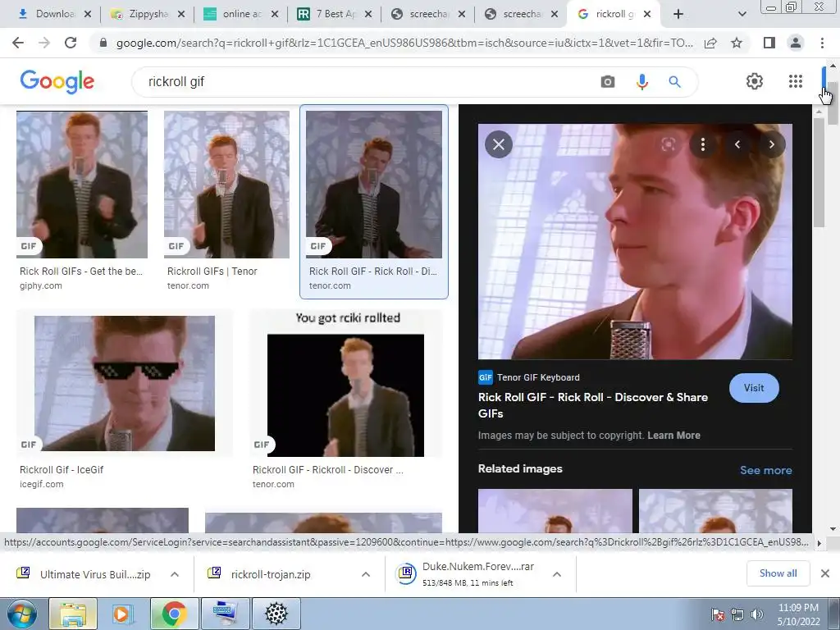
Task: Click the blue search magnifier icon
Action: (x=674, y=81)
